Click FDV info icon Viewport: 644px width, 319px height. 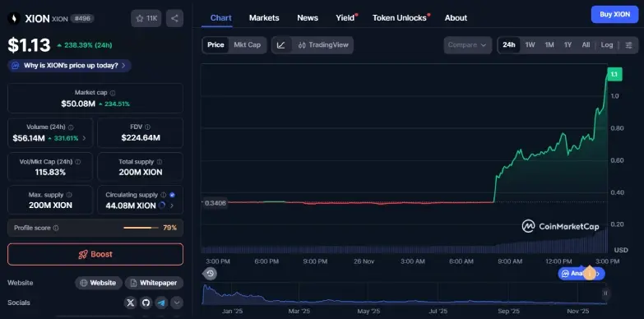(x=147, y=127)
